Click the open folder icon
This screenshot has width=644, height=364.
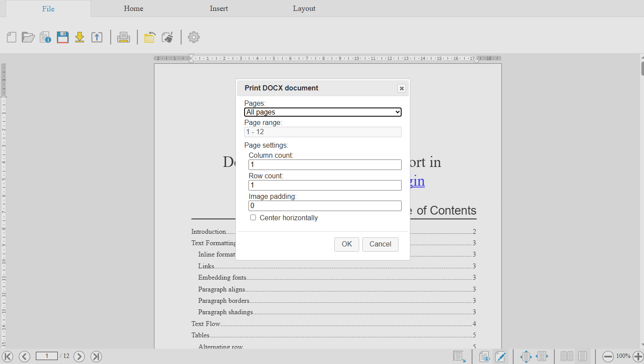pos(28,38)
